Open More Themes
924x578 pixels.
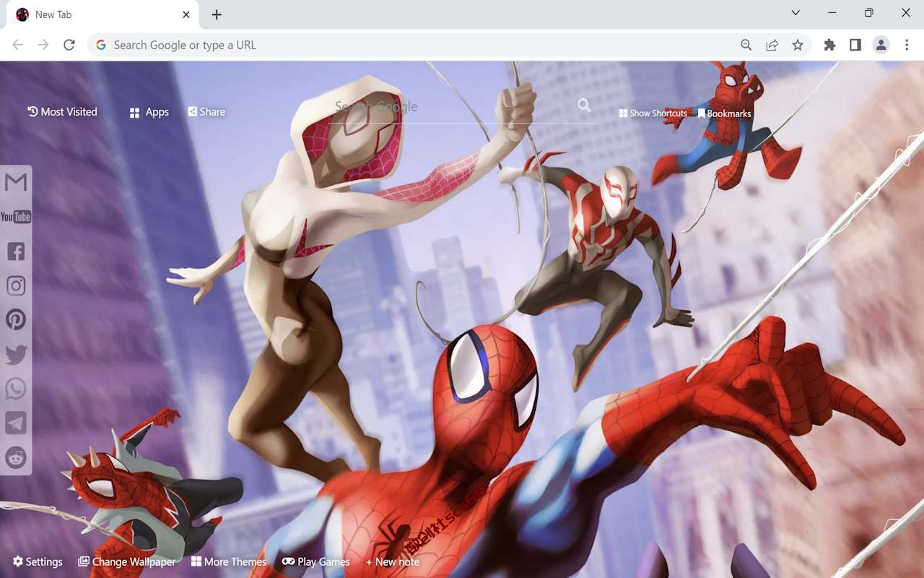[x=229, y=561]
